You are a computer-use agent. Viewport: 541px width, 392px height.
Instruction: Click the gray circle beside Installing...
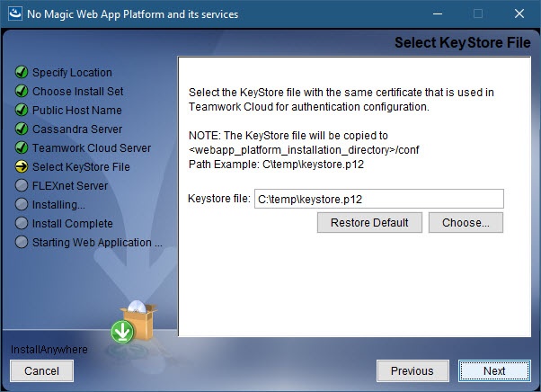click(22, 204)
